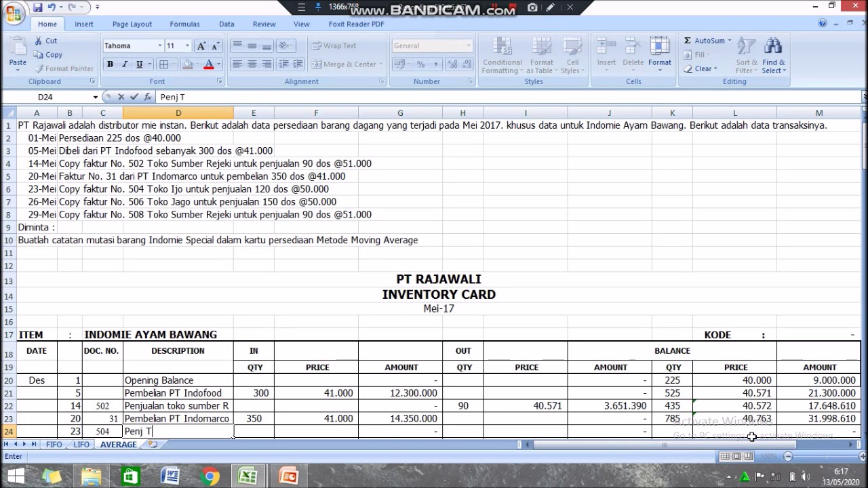Open the Page Layout ribbon tab
Image resolution: width=868 pixels, height=488 pixels.
(132, 24)
